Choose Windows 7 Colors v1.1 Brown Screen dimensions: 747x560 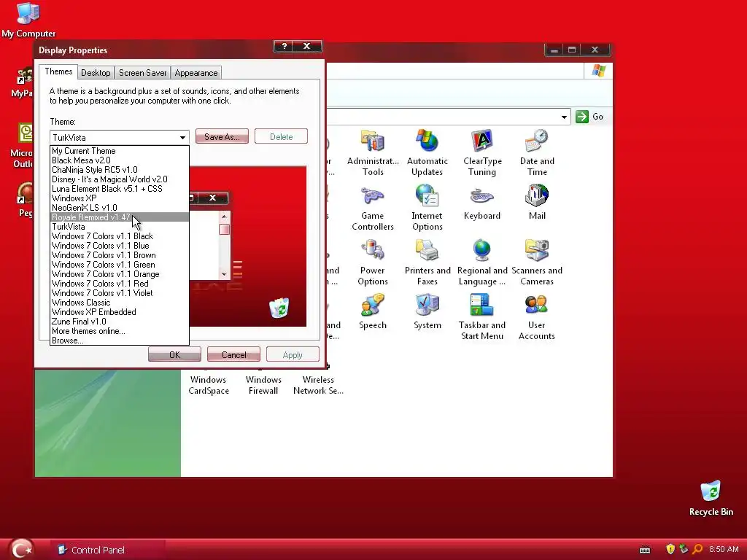pyautogui.click(x=120, y=255)
